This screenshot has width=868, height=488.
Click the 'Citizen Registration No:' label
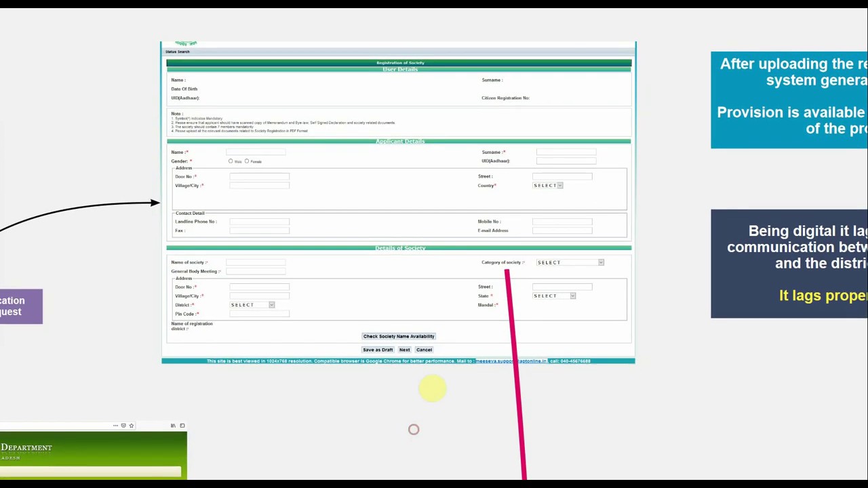505,98
